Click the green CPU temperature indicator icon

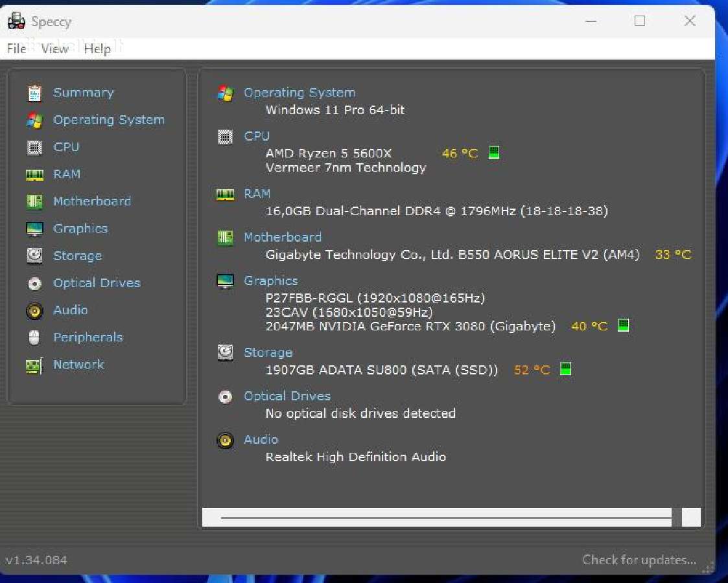pos(494,153)
